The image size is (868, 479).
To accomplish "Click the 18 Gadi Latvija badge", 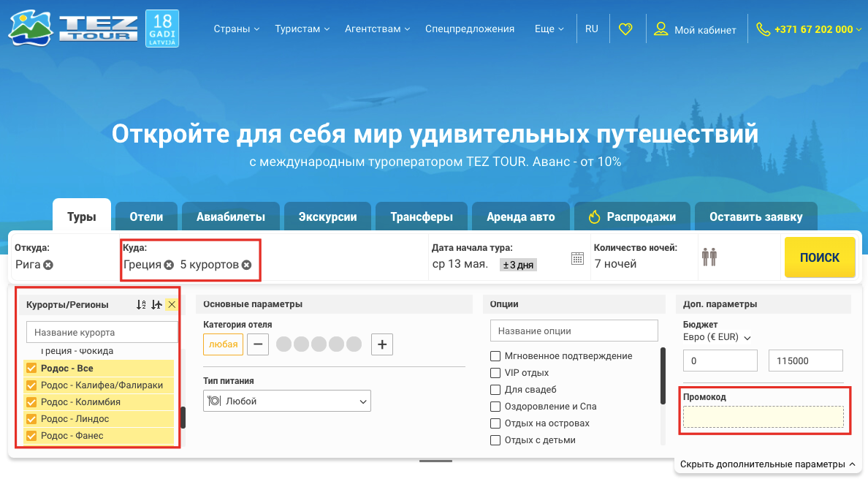I will pyautogui.click(x=162, y=29).
